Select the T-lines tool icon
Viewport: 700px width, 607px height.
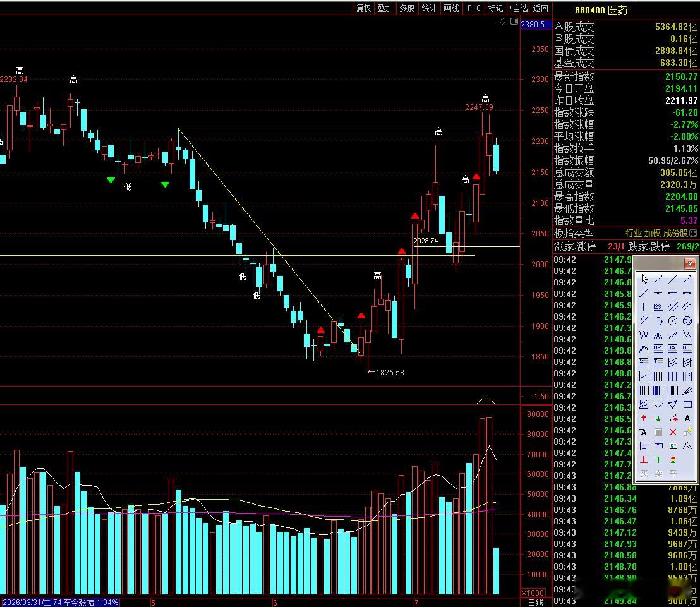[658, 363]
